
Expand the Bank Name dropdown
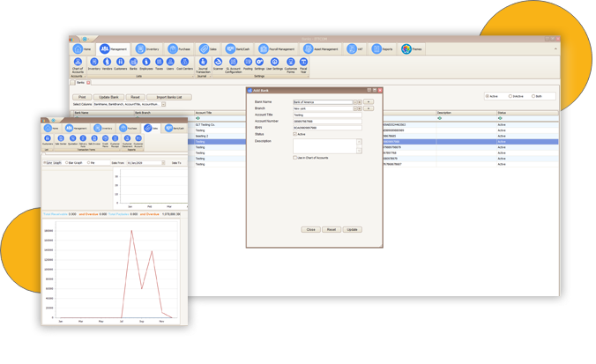pyautogui.click(x=355, y=102)
